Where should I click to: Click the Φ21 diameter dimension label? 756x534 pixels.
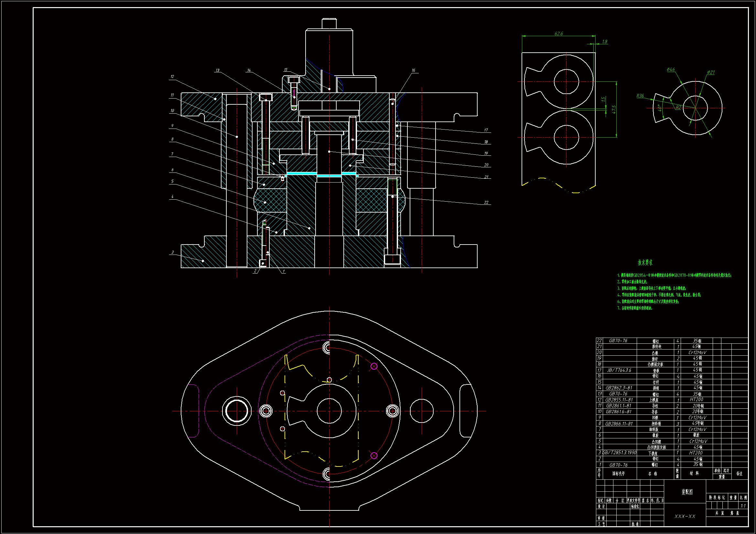710,72
